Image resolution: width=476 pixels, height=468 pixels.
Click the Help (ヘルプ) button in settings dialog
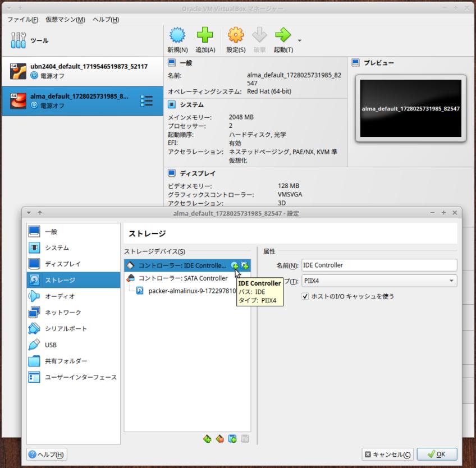click(x=47, y=455)
